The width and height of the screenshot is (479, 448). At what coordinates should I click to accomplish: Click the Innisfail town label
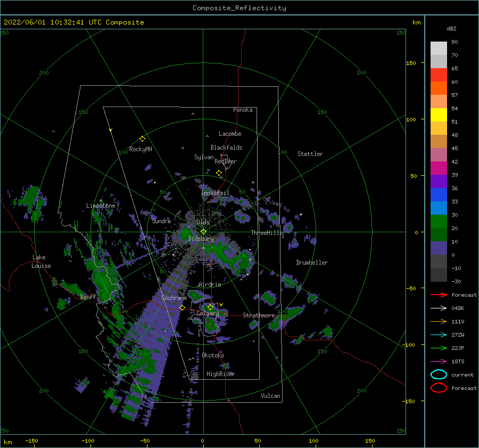[x=215, y=193]
